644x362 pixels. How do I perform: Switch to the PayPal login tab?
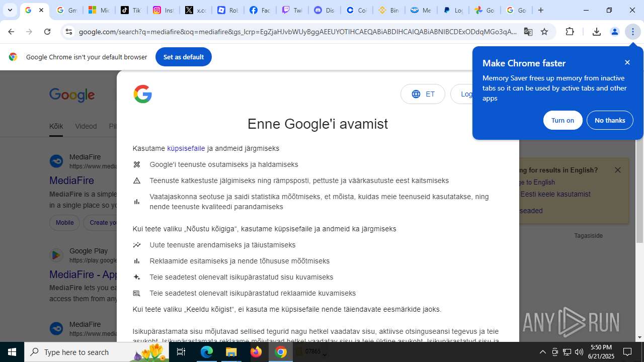pos(453,10)
